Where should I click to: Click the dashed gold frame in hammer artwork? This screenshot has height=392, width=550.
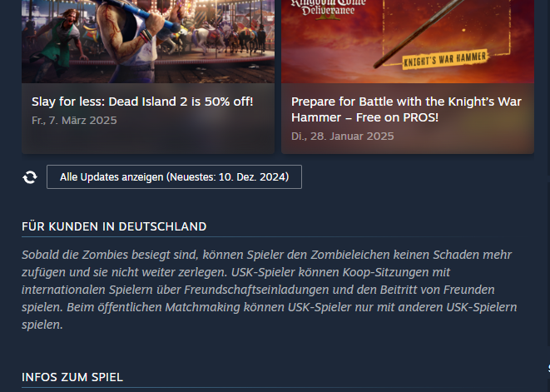click(446, 28)
